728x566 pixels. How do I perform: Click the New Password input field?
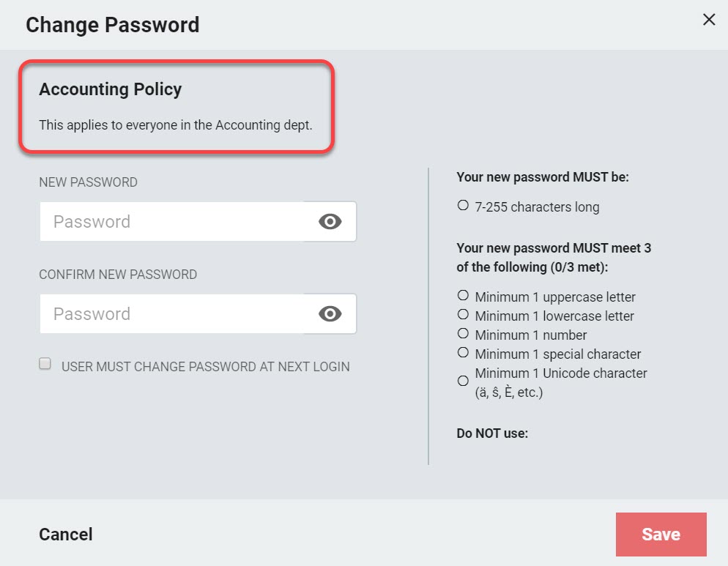pyautogui.click(x=172, y=221)
